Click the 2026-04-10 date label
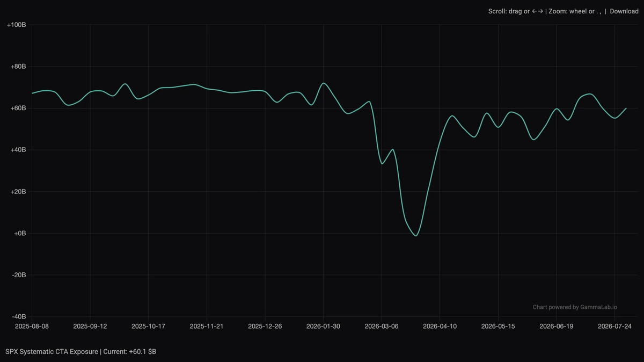 click(x=440, y=326)
